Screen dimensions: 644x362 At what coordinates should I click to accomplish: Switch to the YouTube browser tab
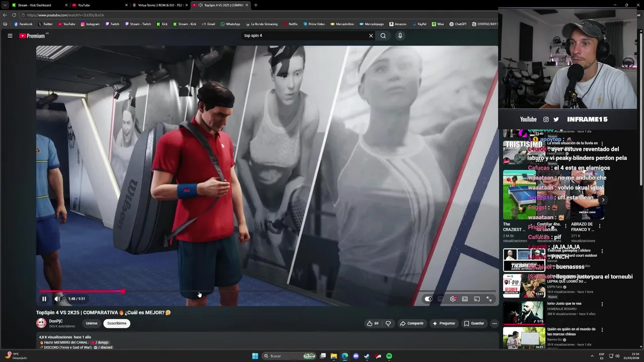100,5
